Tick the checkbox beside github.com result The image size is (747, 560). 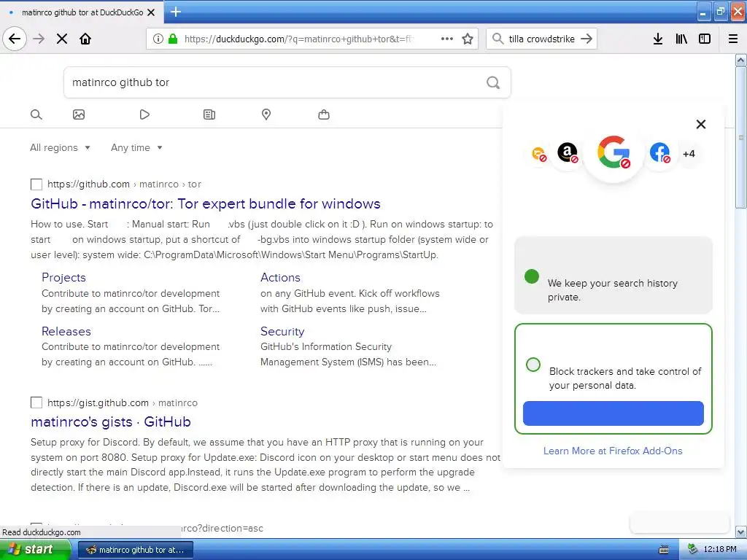(36, 184)
